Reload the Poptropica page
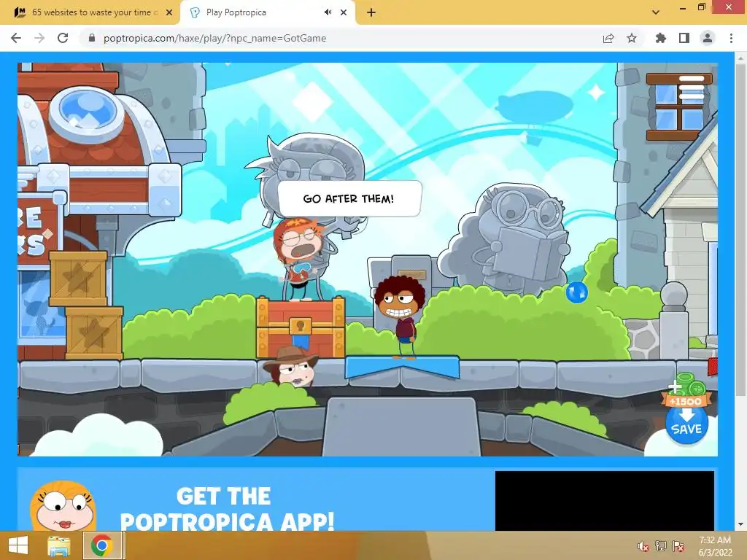The image size is (747, 560). [x=63, y=38]
